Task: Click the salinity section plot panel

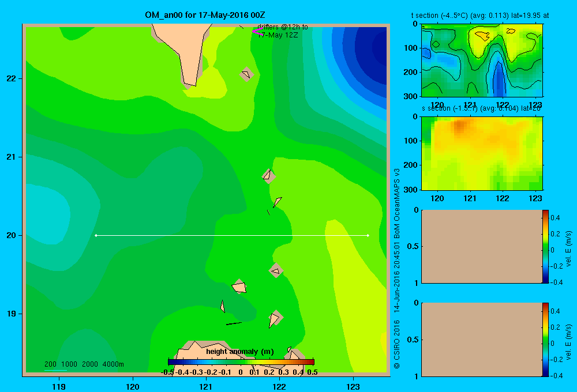Action: pyautogui.click(x=482, y=153)
